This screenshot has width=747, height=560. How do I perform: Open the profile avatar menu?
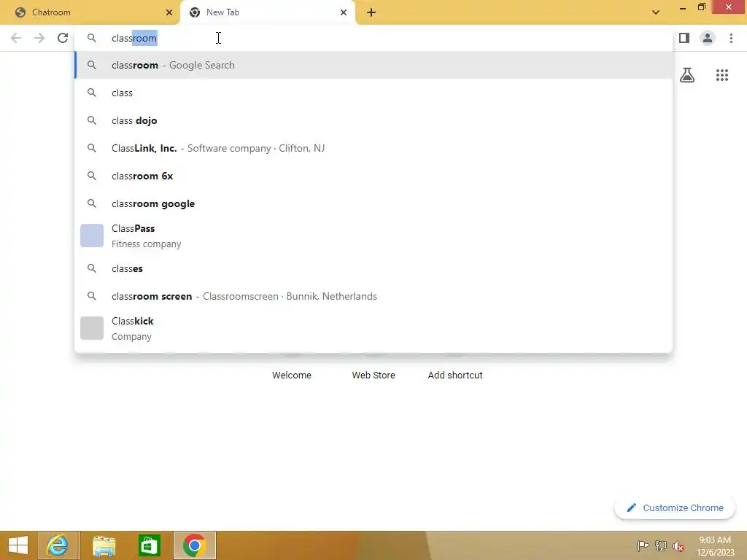click(708, 38)
